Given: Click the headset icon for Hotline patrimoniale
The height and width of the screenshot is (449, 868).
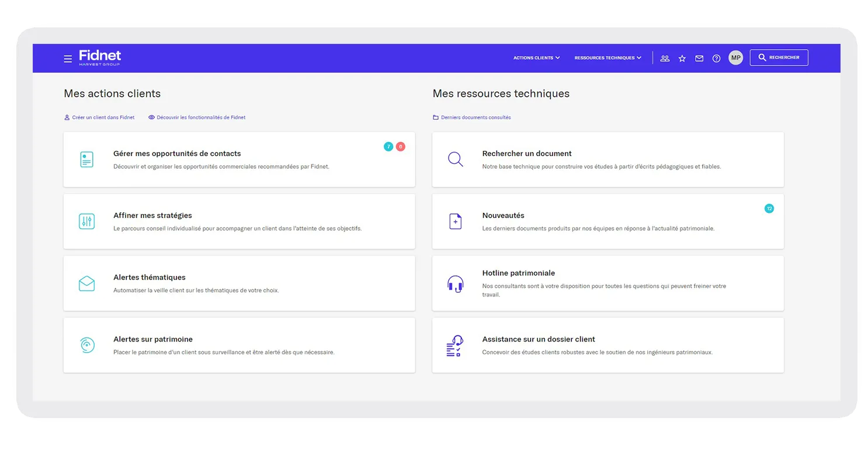Looking at the screenshot, I should pyautogui.click(x=456, y=284).
